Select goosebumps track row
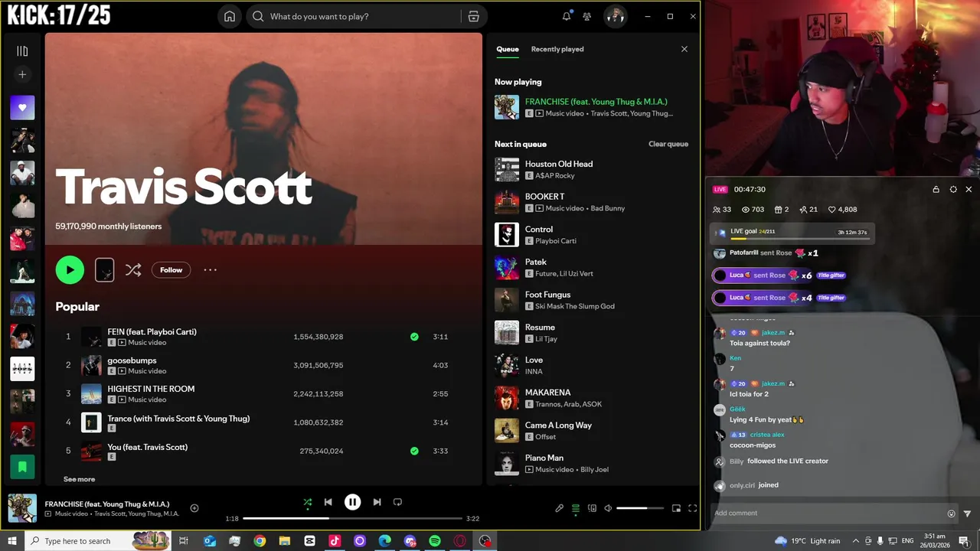This screenshot has height=551, width=980. (x=263, y=365)
